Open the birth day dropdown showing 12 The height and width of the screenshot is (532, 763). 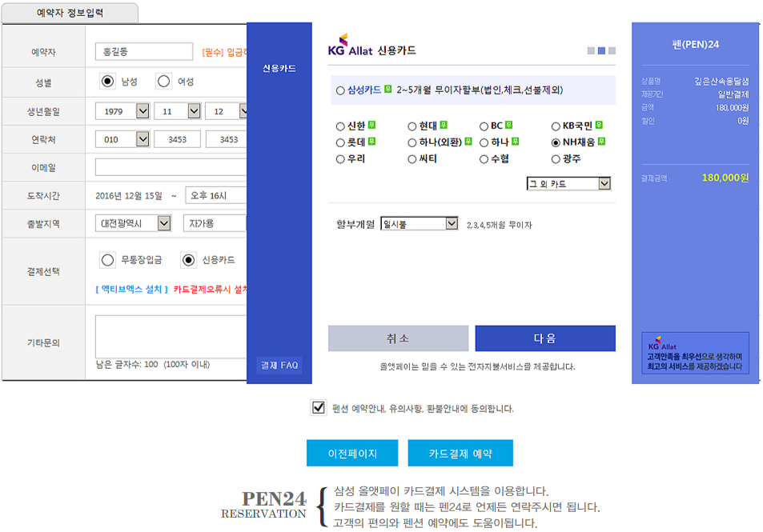[x=227, y=111]
